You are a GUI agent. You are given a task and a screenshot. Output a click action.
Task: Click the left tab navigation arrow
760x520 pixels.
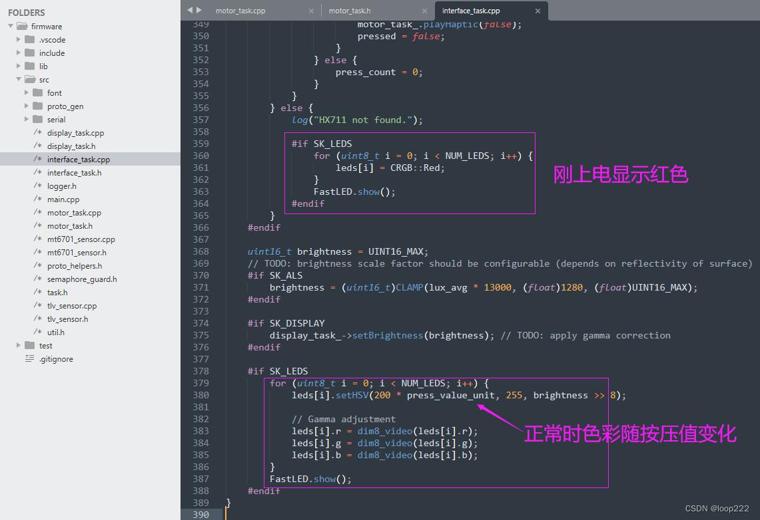click(x=190, y=10)
